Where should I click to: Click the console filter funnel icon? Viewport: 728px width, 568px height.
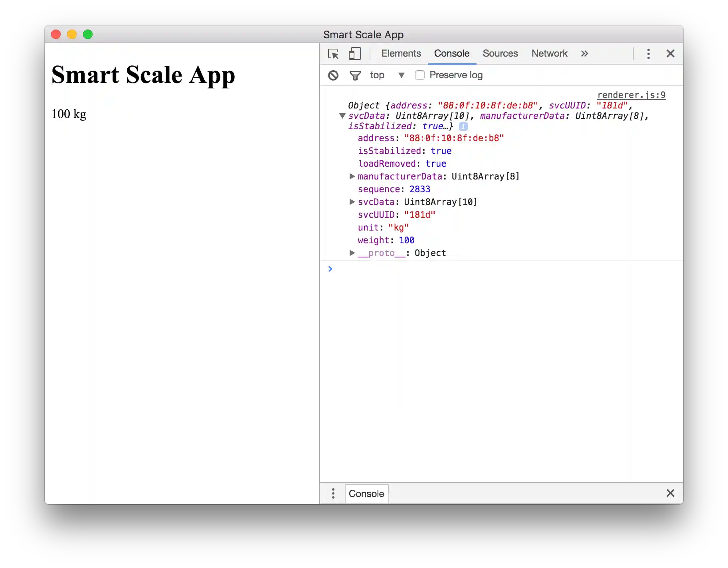[x=355, y=75]
